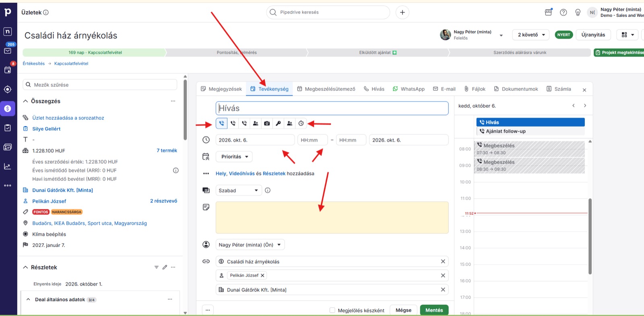Screen dimensions: 644x316
Task: Click the Mégse button
Action: 403,310
